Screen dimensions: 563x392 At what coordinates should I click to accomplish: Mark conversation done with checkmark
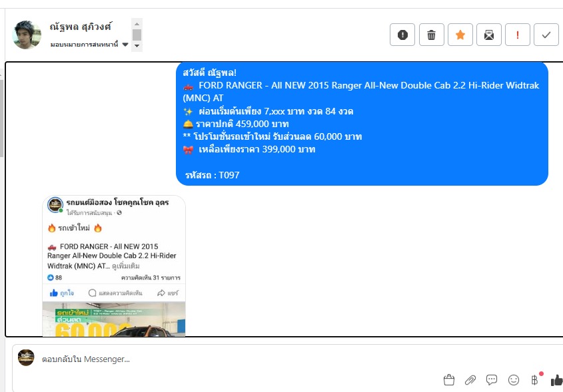[546, 35]
